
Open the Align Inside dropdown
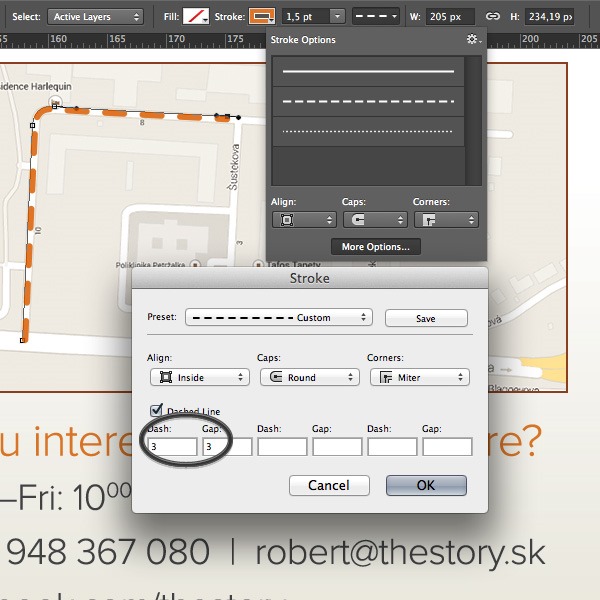point(198,377)
